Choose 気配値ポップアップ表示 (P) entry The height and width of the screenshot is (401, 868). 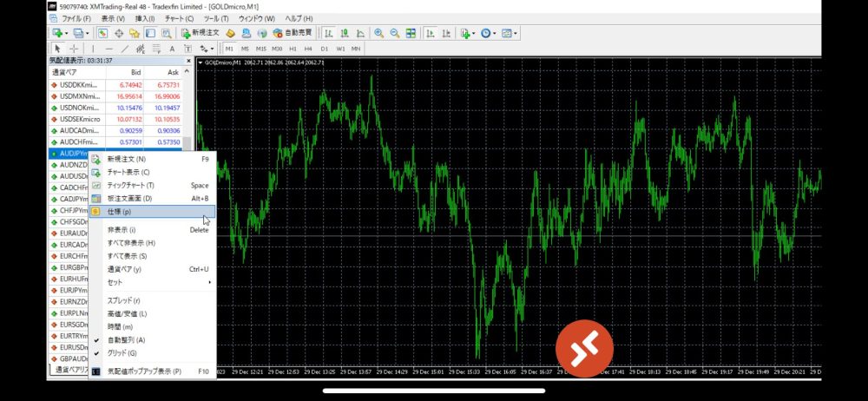tap(152, 371)
